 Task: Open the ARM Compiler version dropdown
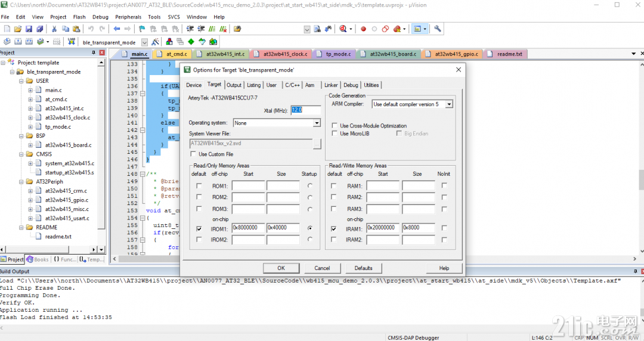tap(449, 104)
